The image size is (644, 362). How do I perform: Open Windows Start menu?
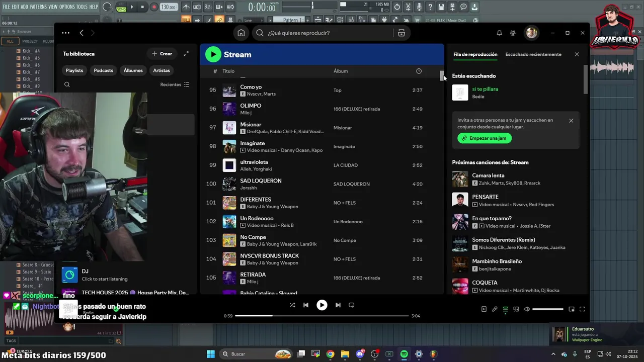point(211,354)
